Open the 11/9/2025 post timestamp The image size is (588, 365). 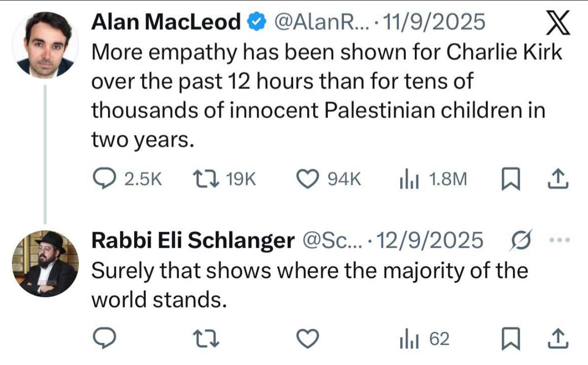433,22
